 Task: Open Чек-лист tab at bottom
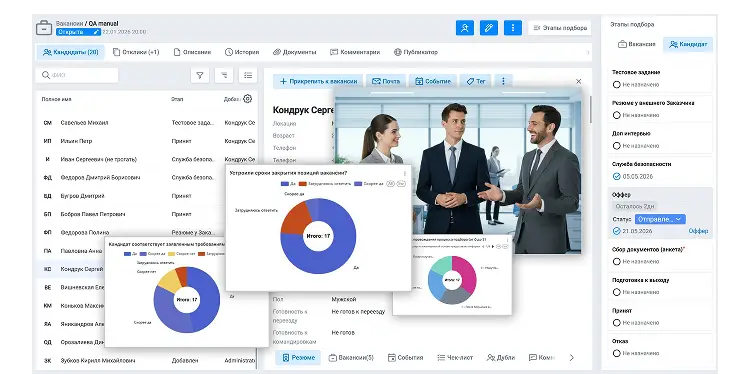click(x=455, y=357)
